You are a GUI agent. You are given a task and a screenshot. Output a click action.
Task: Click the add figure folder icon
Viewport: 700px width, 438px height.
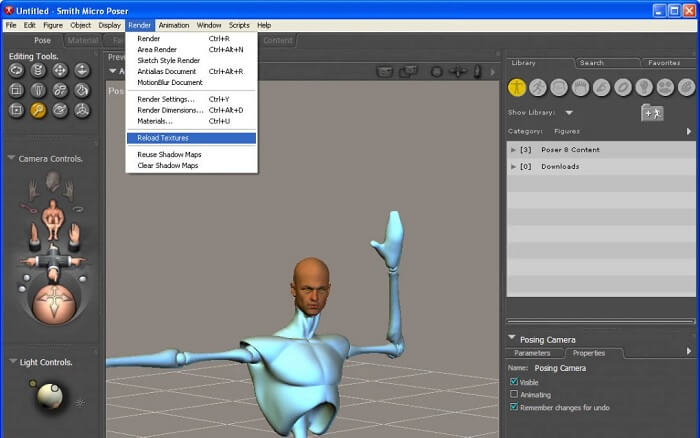coord(651,113)
